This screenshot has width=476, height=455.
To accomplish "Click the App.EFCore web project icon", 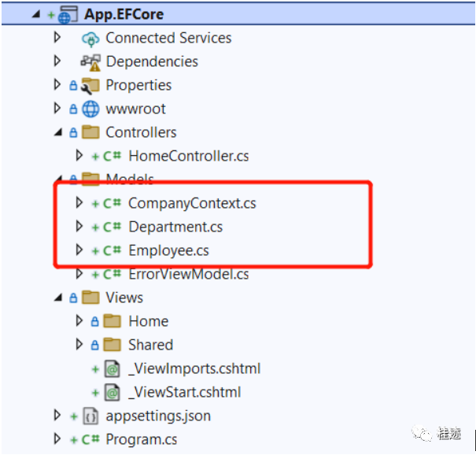I will [68, 15].
